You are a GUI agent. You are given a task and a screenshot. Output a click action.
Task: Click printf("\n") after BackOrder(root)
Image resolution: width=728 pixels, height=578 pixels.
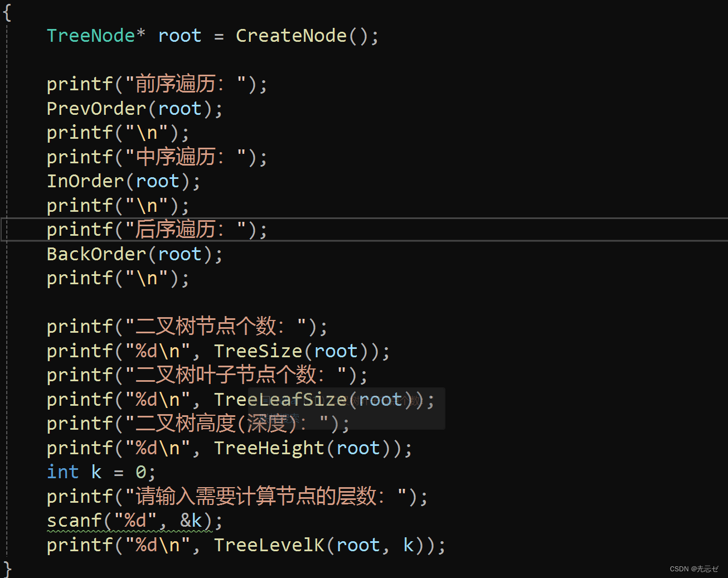[118, 278]
